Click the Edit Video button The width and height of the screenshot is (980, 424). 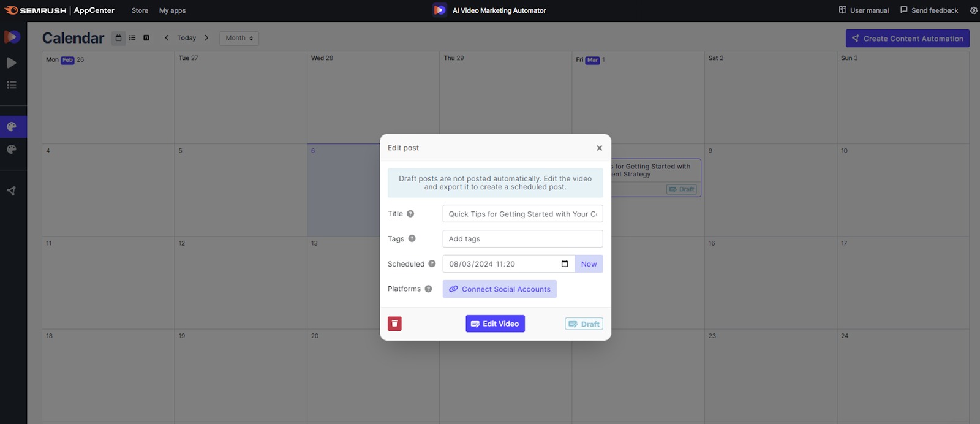coord(495,324)
